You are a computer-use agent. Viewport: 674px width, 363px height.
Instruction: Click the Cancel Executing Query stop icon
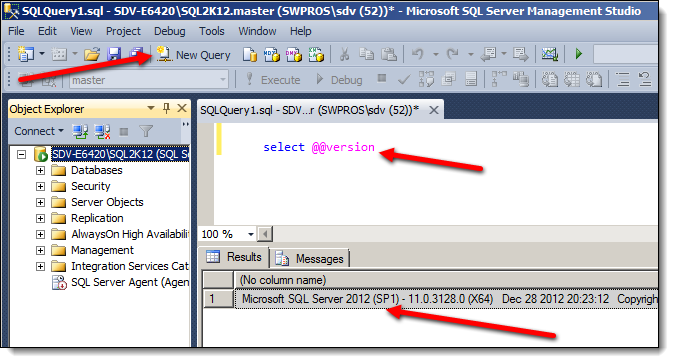coord(381,79)
